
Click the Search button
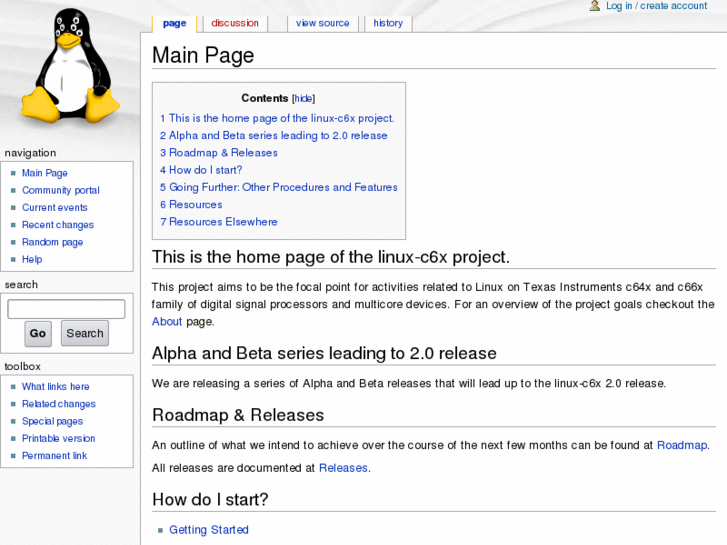[x=85, y=333]
